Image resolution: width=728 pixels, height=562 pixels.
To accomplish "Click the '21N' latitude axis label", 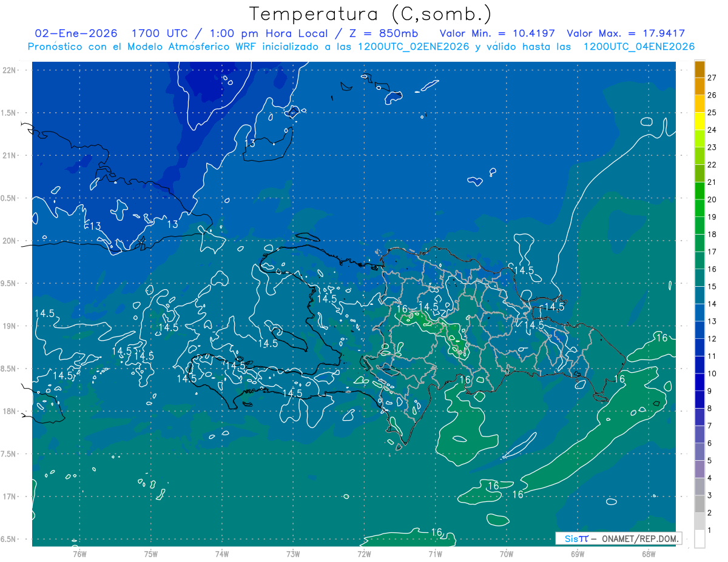I will pyautogui.click(x=9, y=155).
